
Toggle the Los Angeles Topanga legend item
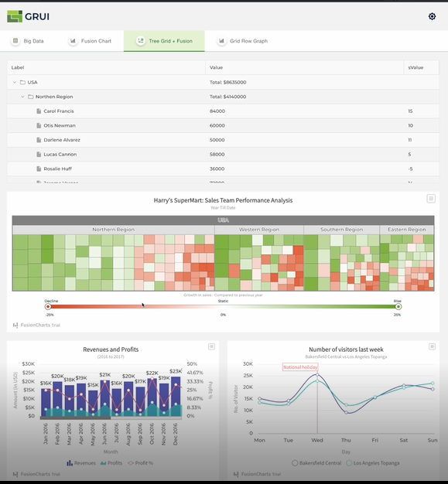pyautogui.click(x=373, y=463)
